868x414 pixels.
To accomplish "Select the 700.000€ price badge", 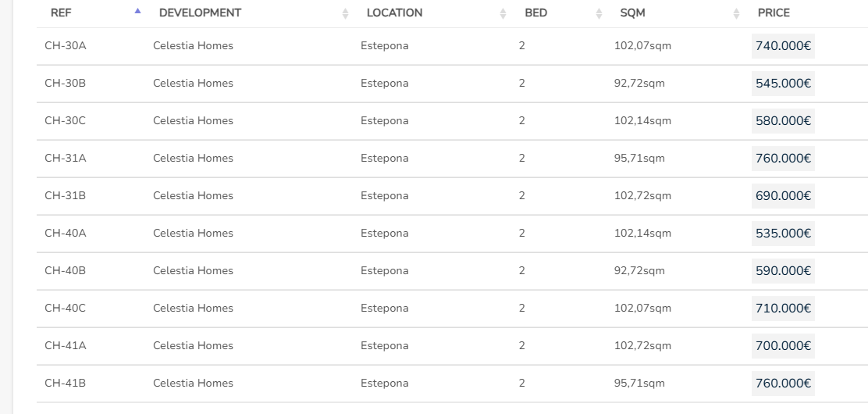I will (783, 346).
